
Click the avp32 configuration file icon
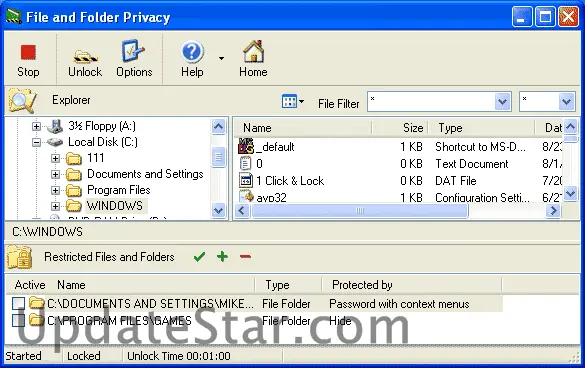(246, 196)
